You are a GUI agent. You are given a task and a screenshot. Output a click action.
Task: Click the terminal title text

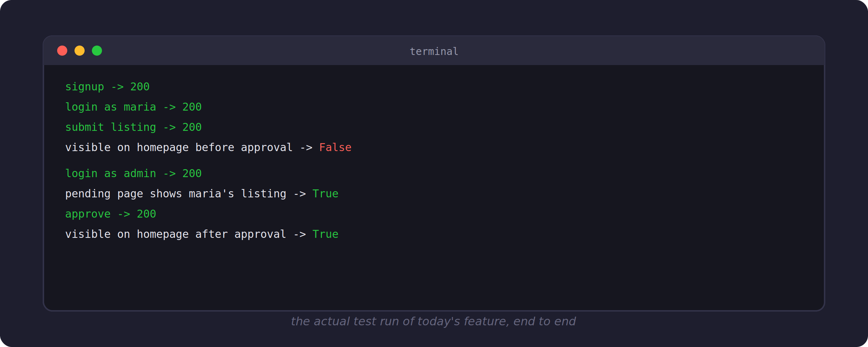tap(434, 51)
